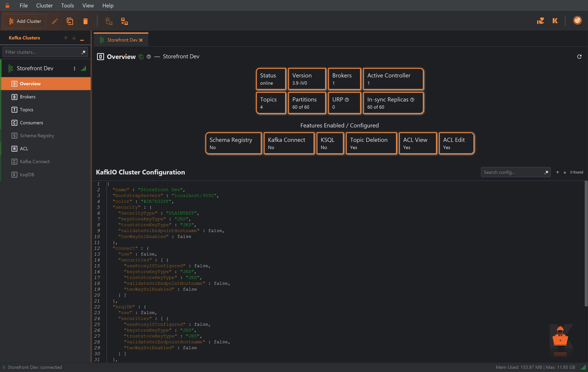Screen dimensions: 588x372
Task: Switch to the Storefront Dev tab
Action: click(121, 40)
